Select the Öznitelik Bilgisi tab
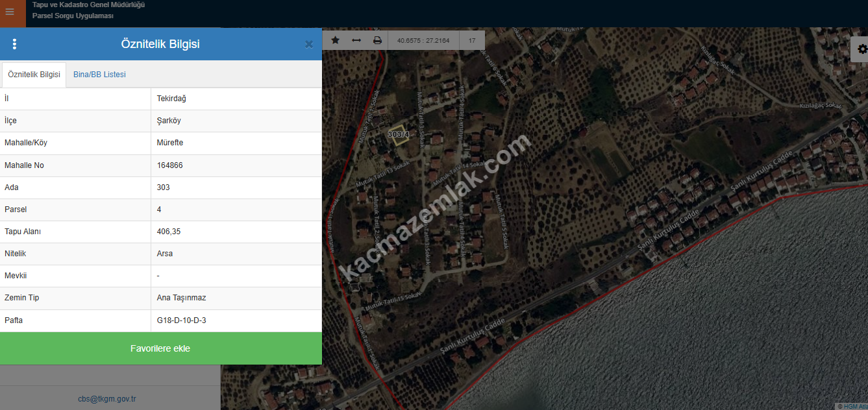The image size is (868, 410). click(x=34, y=75)
